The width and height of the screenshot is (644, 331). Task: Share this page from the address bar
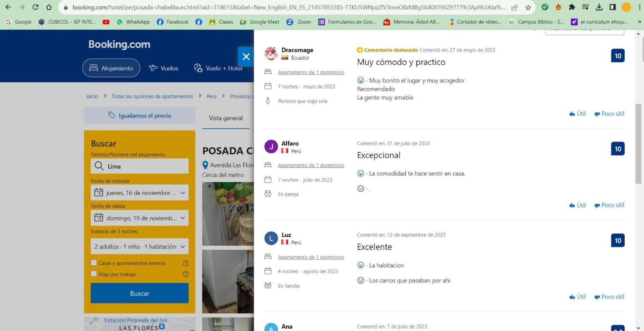(514, 7)
